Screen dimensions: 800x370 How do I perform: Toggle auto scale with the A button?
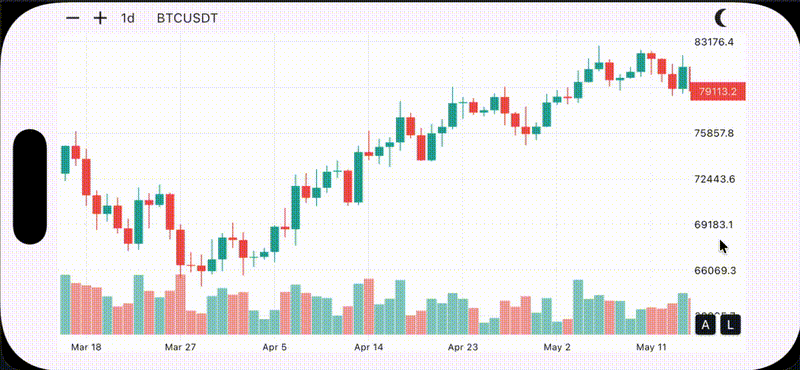706,325
